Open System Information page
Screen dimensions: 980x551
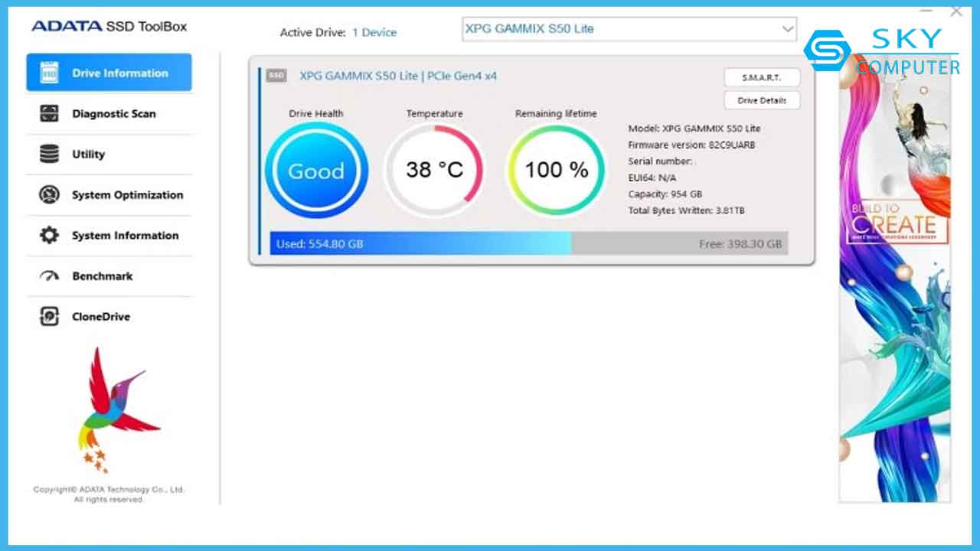tap(109, 235)
